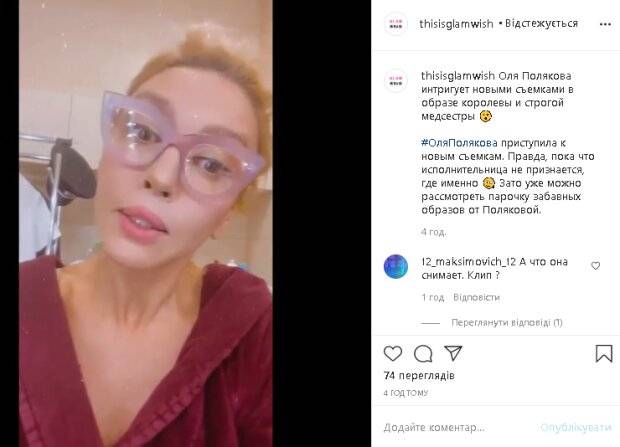
Task: Click the thisisglamwish avatar beside the caption
Action: [396, 81]
